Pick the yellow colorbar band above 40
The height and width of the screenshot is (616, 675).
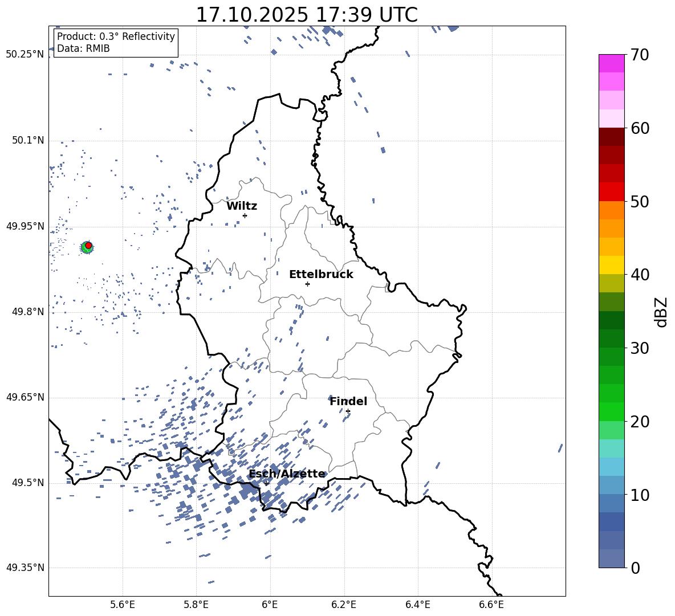click(x=611, y=265)
